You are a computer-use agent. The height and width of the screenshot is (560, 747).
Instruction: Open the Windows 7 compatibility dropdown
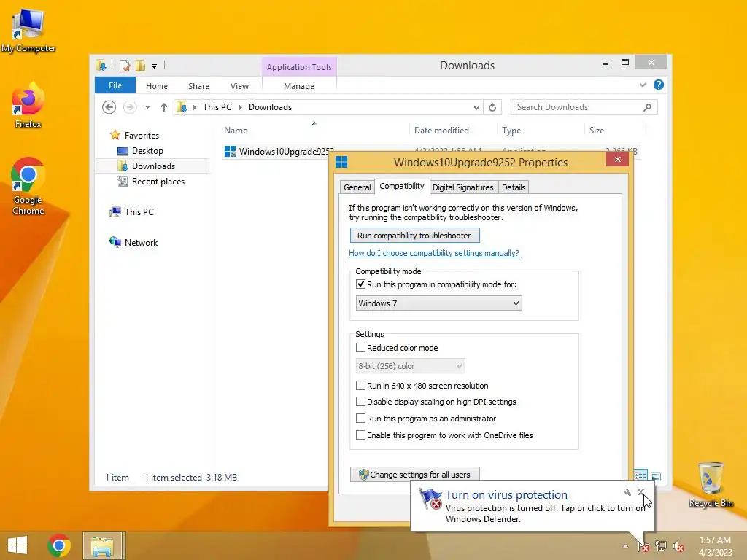pyautogui.click(x=438, y=303)
